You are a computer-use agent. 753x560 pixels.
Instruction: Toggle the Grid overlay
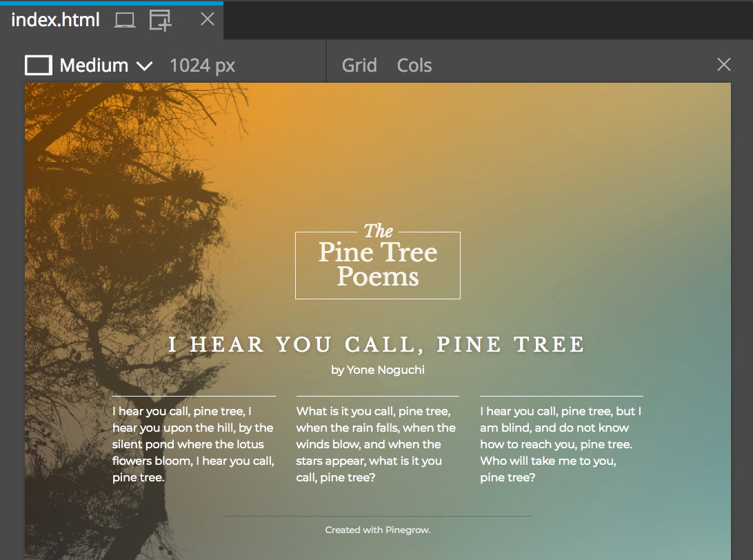tap(359, 66)
